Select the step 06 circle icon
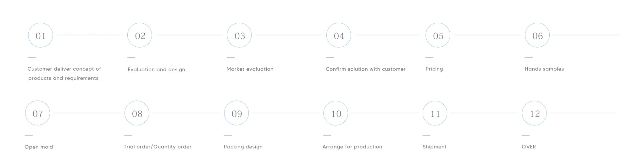Screen dimensions: 644x168 tap(537, 35)
